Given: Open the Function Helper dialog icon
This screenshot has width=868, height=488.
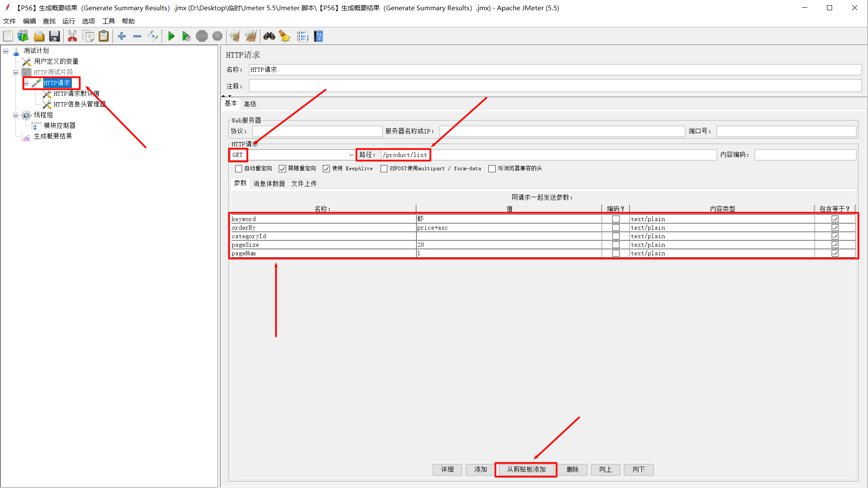Looking at the screenshot, I should 303,36.
